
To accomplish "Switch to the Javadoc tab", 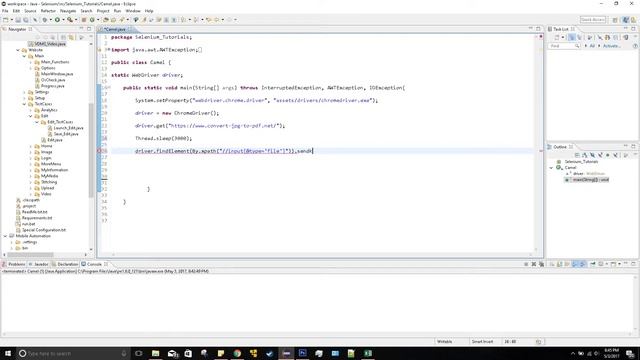I will (x=38, y=264).
